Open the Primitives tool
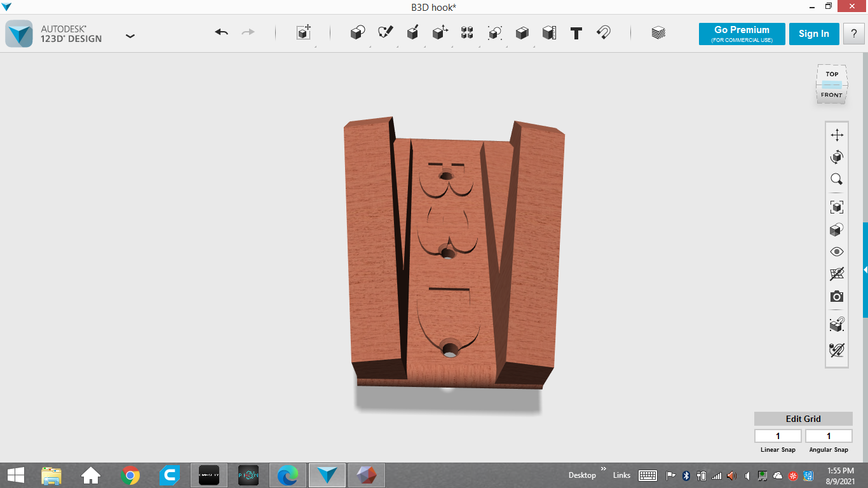This screenshot has height=488, width=868. click(x=358, y=33)
